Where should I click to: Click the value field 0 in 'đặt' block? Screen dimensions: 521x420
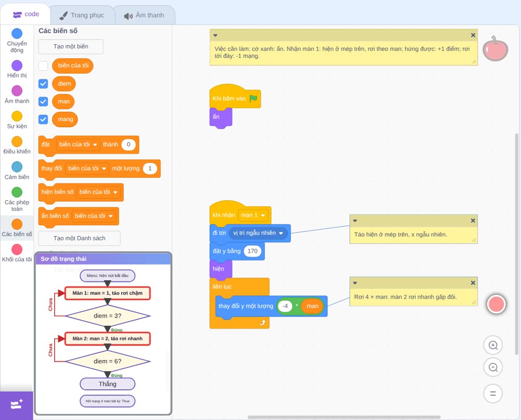tap(128, 144)
